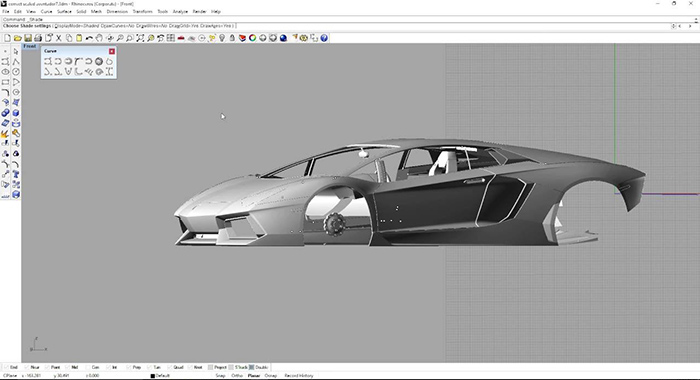The height and width of the screenshot is (380, 700).
Task: Toggle Planar mode in the status bar
Action: click(254, 376)
